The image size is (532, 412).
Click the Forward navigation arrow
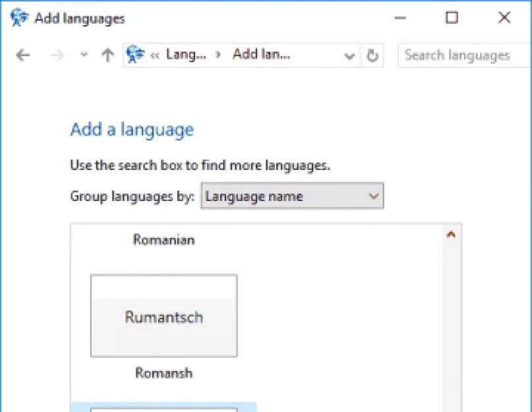click(57, 55)
